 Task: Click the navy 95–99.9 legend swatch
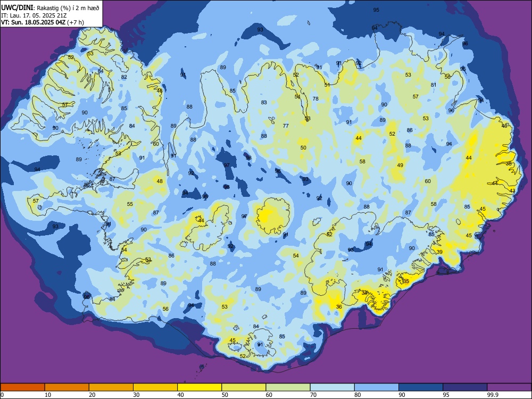click(465, 387)
